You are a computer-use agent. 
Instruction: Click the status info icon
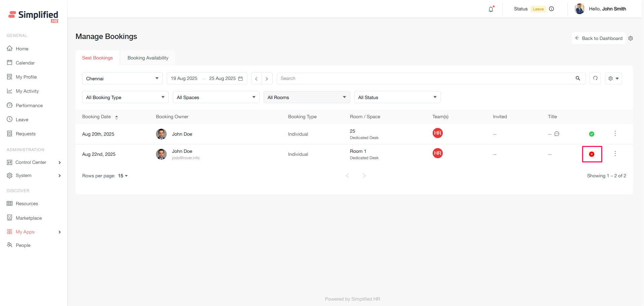pos(551,9)
